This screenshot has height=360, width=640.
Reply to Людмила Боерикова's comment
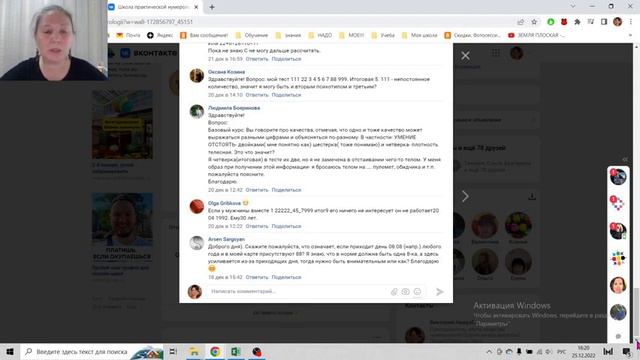click(257, 190)
